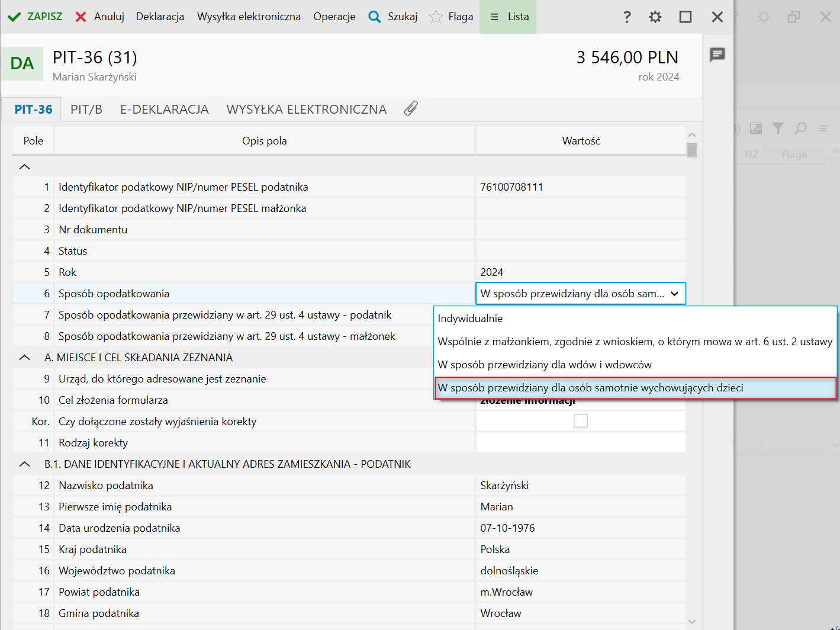Screen dimensions: 840x630
Task: Check the correction explanations attached checkbox
Action: pyautogui.click(x=581, y=421)
